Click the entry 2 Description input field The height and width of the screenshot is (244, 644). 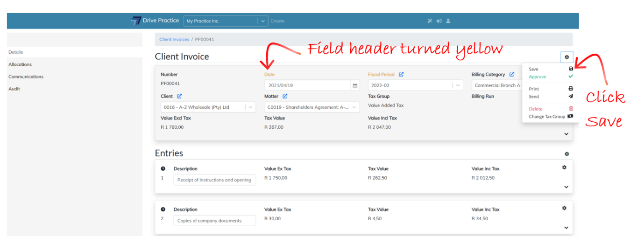pos(214,221)
